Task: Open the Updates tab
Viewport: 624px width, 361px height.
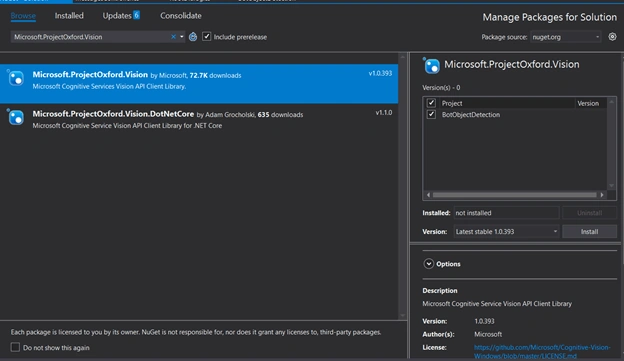Action: coord(121,16)
